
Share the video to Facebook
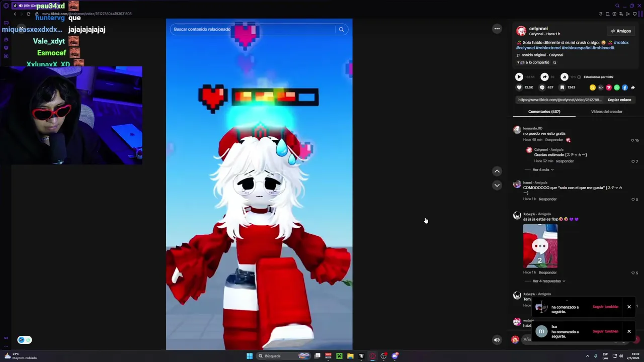625,87
